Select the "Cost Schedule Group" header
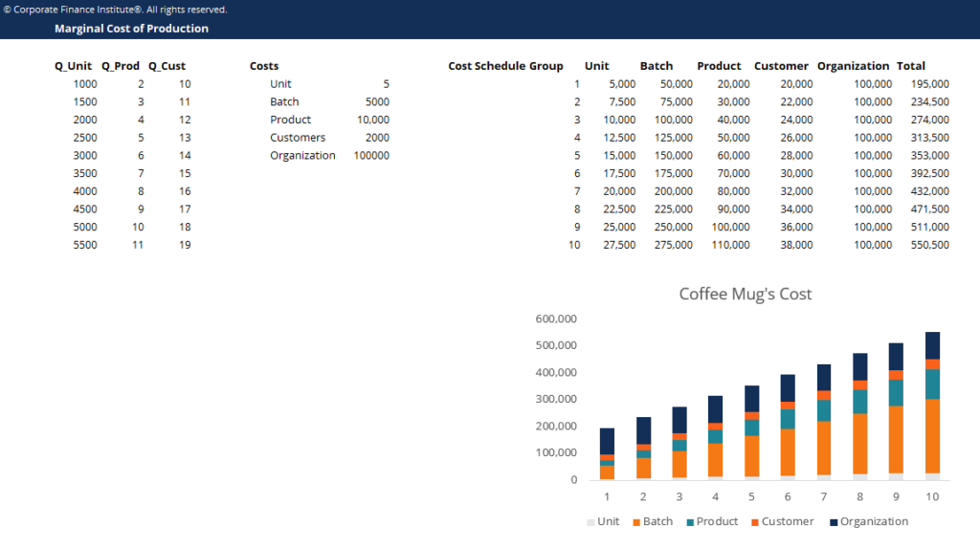This screenshot has height=549, width=980. click(505, 66)
